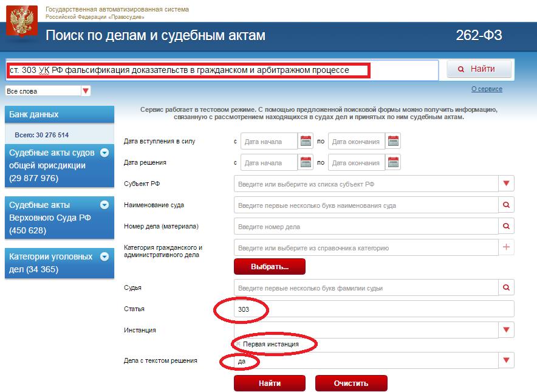The height and width of the screenshot is (392, 537).
Task: Click search icon next to Судья field
Action: tap(506, 287)
